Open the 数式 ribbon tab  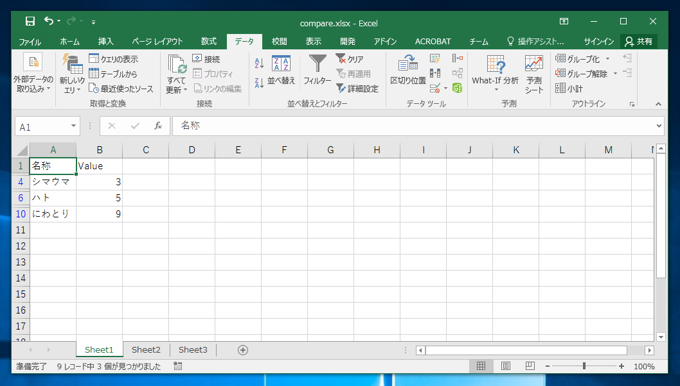pyautogui.click(x=209, y=42)
